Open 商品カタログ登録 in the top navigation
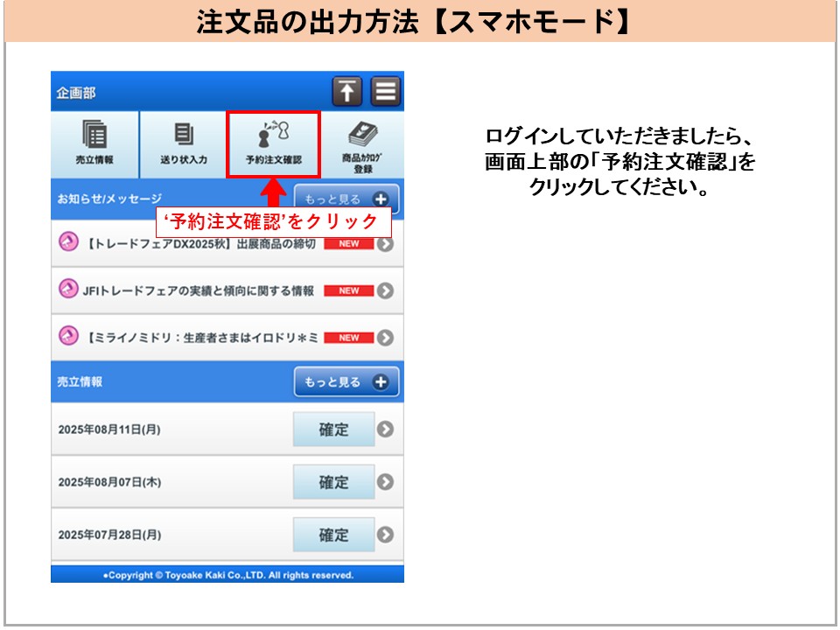This screenshot has width=840, height=630. [x=362, y=144]
